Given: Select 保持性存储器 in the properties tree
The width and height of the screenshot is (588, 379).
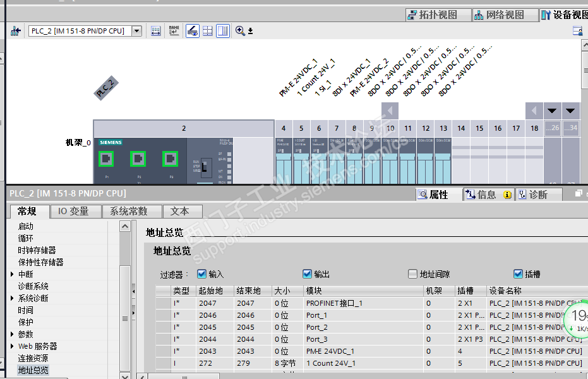Looking at the screenshot, I should (x=41, y=262).
